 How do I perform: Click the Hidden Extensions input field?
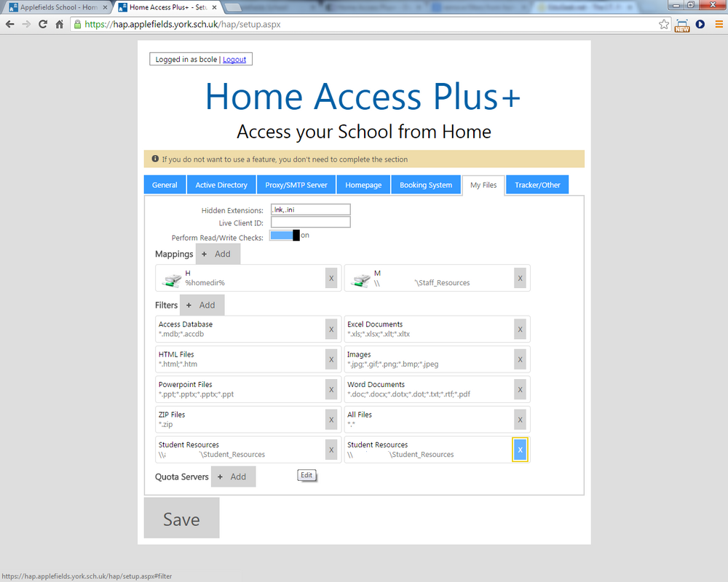[311, 210]
